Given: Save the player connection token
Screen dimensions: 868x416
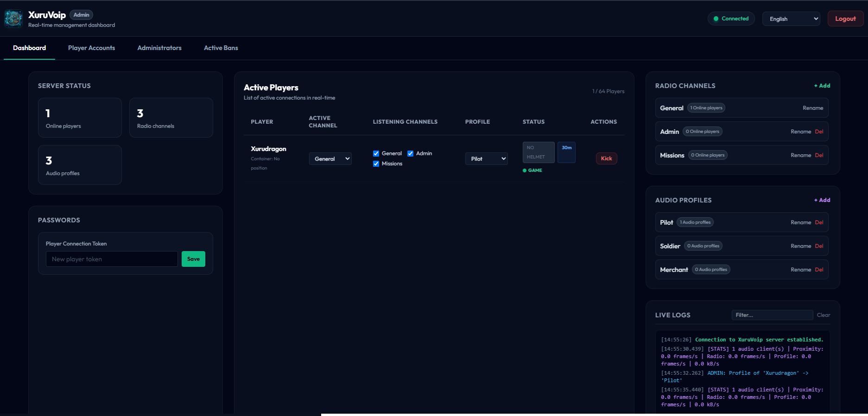Looking at the screenshot, I should 193,259.
